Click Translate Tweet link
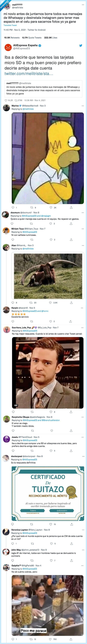The image size is (87, 644). tap(10, 25)
